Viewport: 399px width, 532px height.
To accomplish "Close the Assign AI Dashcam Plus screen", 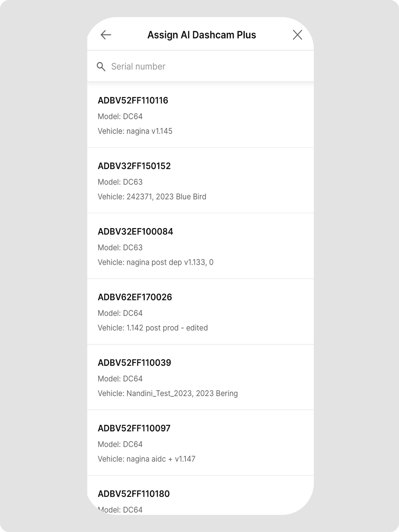I will click(297, 35).
